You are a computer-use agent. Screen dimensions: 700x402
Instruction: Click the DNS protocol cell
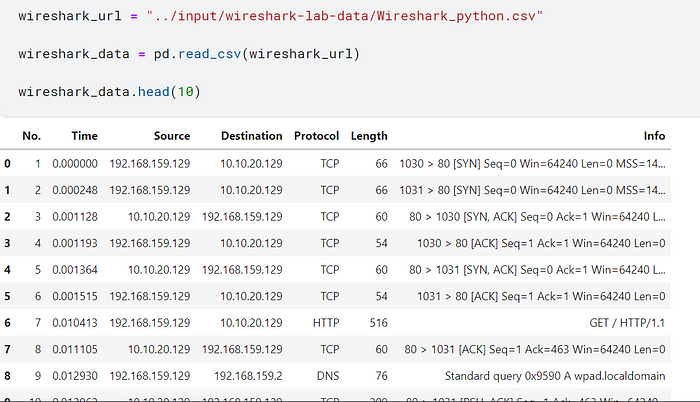pyautogui.click(x=328, y=376)
